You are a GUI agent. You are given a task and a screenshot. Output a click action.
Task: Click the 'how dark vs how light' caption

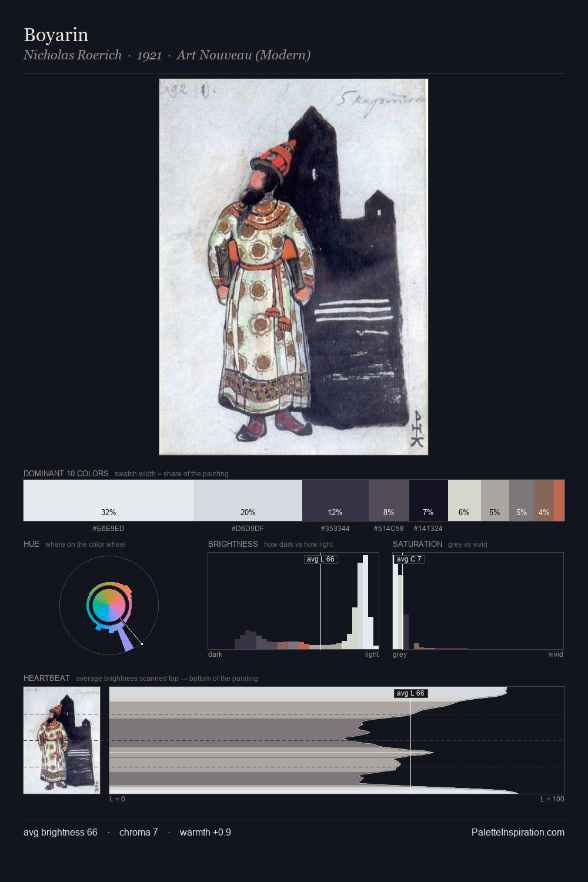click(x=299, y=544)
